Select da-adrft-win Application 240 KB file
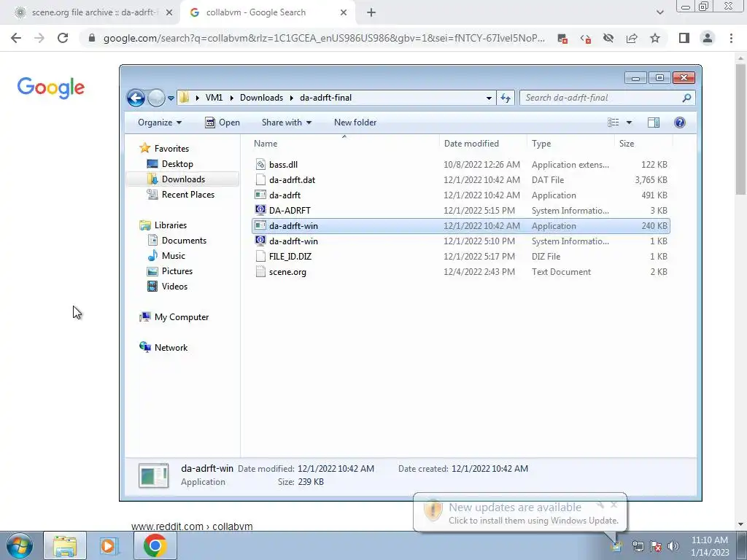 461,226
